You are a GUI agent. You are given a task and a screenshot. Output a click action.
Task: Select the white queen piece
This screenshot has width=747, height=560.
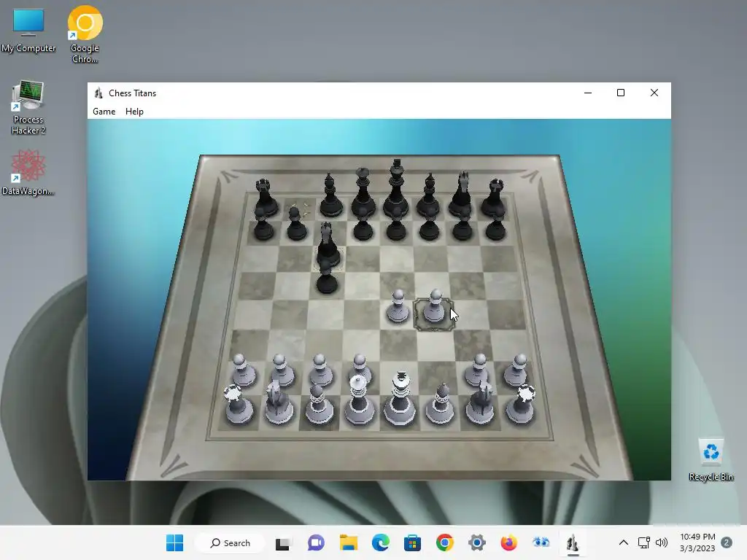coord(359,400)
